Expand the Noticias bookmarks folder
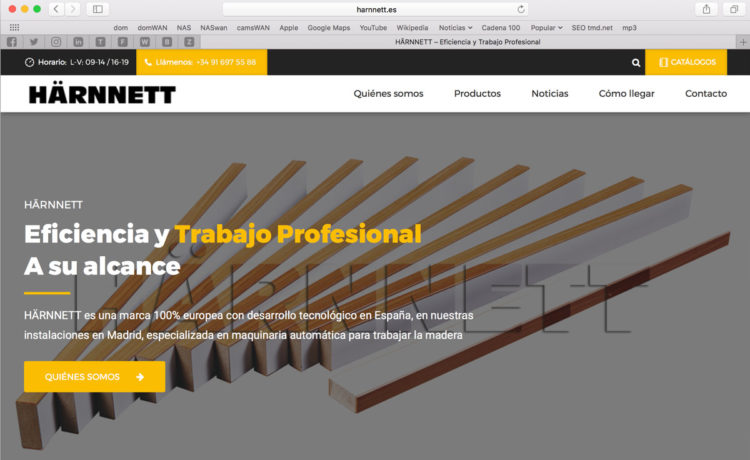750x460 pixels. tap(455, 28)
